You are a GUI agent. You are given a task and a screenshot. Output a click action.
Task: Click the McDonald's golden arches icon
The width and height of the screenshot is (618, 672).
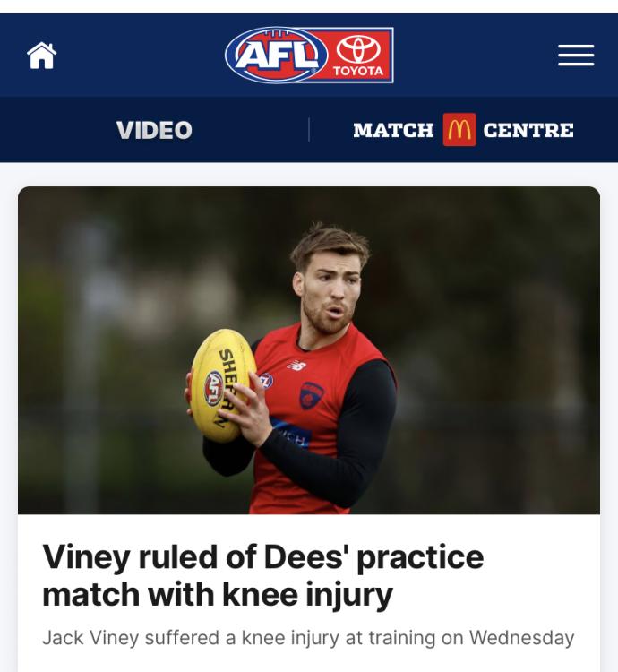(459, 130)
